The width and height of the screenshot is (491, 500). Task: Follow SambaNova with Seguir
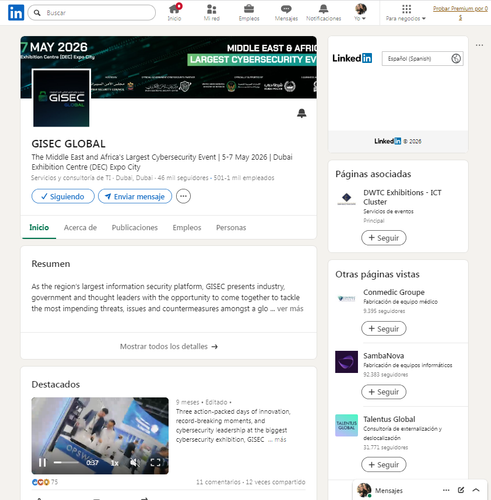384,392
